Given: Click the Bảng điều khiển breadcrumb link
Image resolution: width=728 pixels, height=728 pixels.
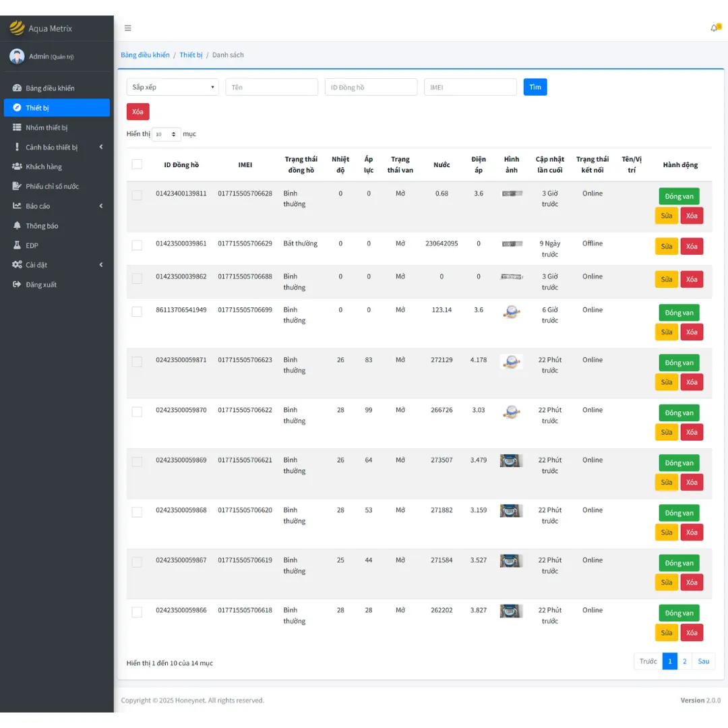Looking at the screenshot, I should pos(145,55).
